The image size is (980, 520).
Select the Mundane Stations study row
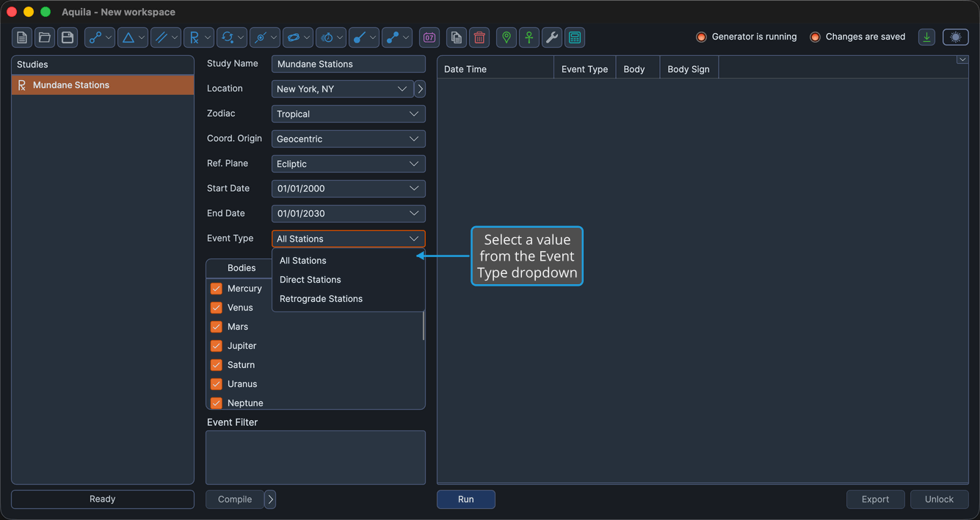(x=103, y=85)
